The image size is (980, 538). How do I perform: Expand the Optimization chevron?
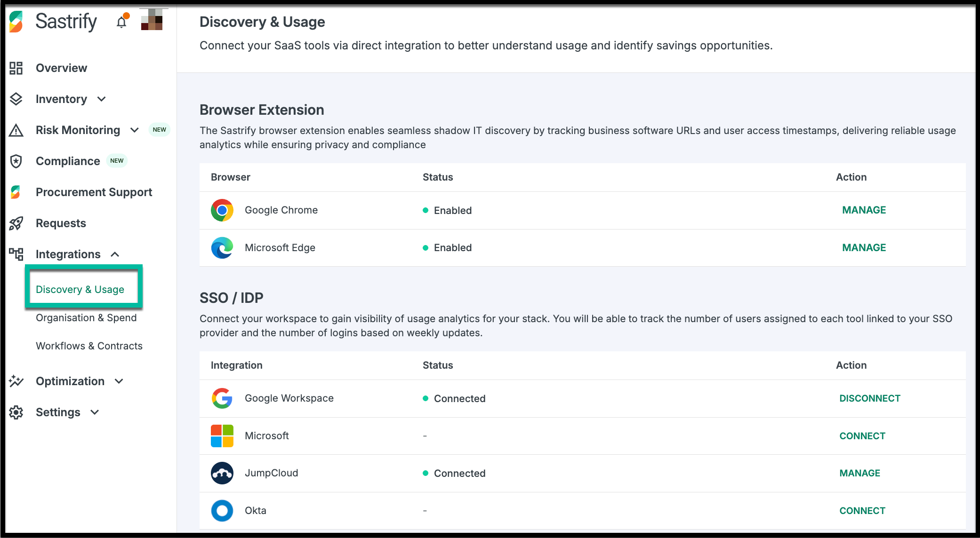[119, 381]
